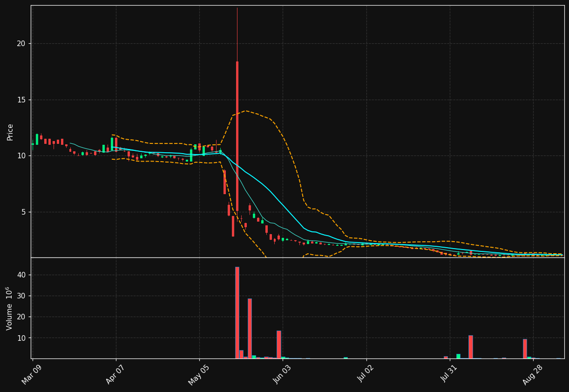Click the red volume bar just before Aug 28
The image size is (569, 392).
tap(525, 349)
